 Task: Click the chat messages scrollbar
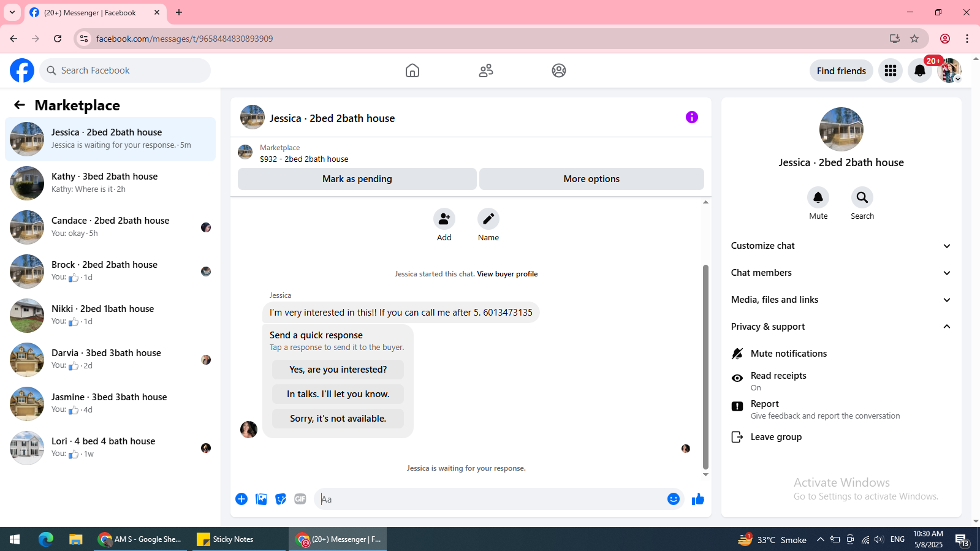(x=705, y=367)
